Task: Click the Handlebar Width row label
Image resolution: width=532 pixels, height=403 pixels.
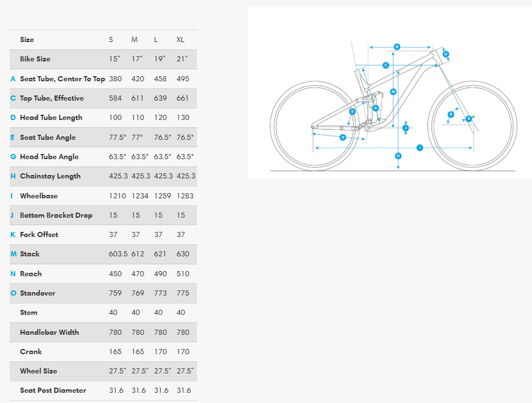Action: (49, 333)
